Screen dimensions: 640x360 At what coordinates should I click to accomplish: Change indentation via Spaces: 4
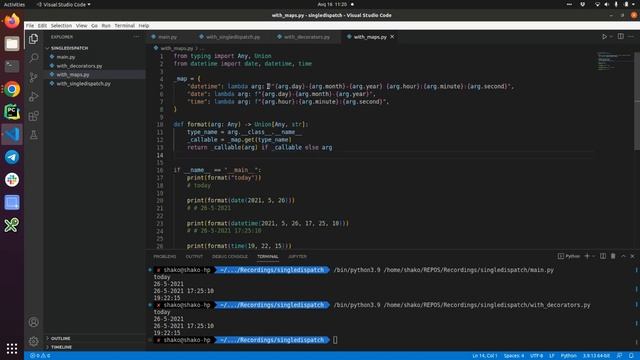514,356
